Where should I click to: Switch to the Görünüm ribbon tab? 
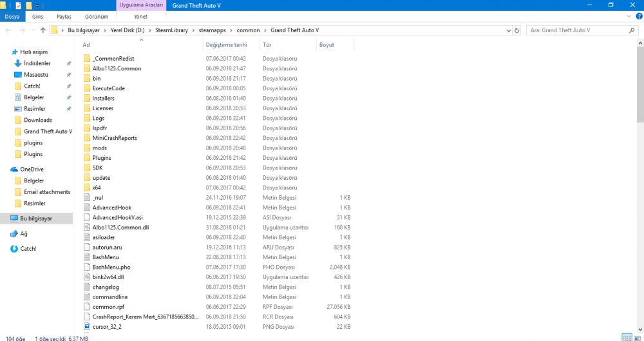tap(97, 17)
